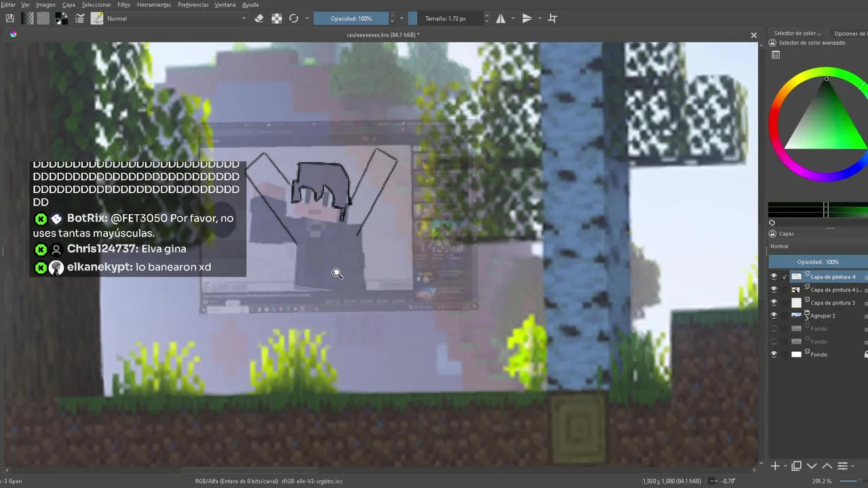The width and height of the screenshot is (868, 488).
Task: Open the brush blending mode Normal dropdown
Action: (176, 18)
